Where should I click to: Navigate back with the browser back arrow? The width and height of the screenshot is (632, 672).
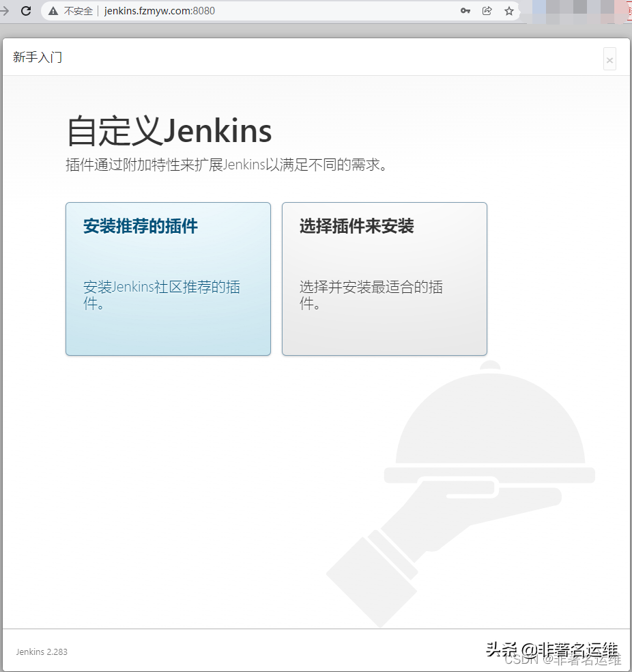[x=5, y=11]
